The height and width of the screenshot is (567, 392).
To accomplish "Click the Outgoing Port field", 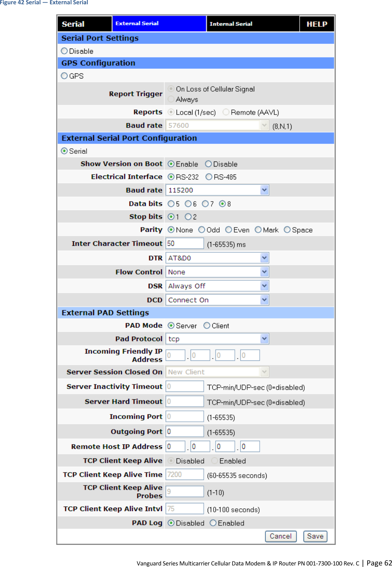I will (x=185, y=431).
